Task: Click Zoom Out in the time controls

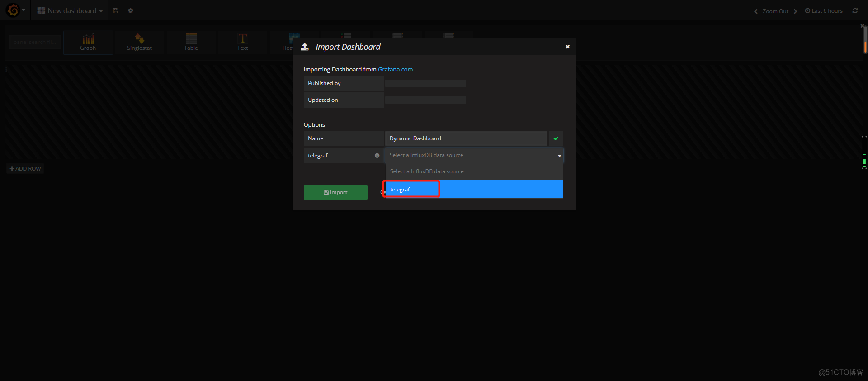Action: pos(775,11)
